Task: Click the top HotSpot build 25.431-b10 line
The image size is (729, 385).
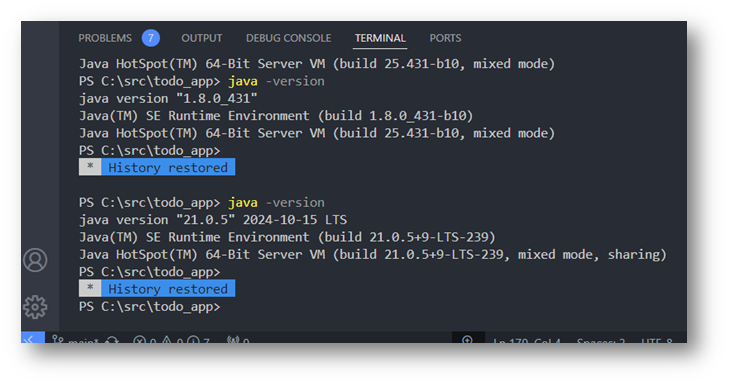Action: [317, 64]
